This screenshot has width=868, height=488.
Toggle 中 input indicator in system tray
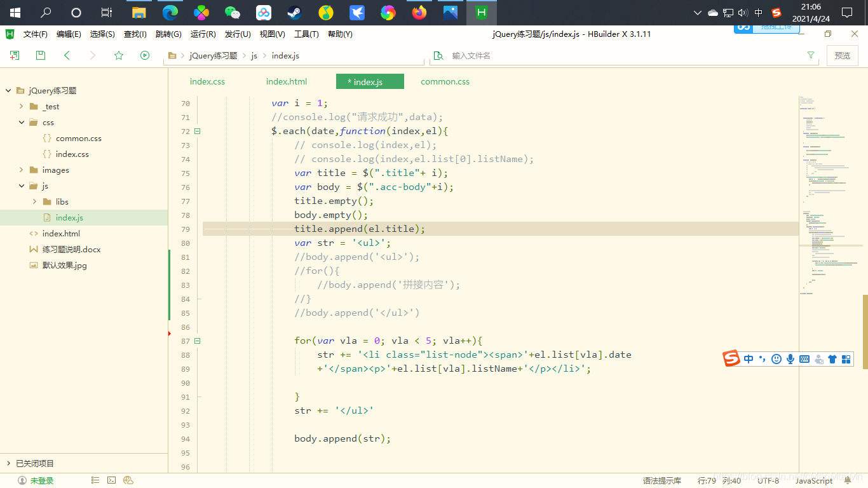coord(759,13)
